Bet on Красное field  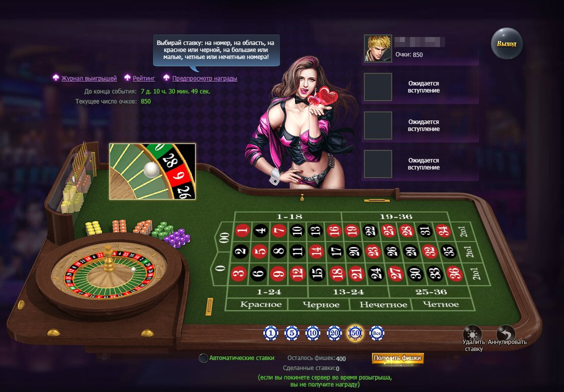pyautogui.click(x=261, y=304)
